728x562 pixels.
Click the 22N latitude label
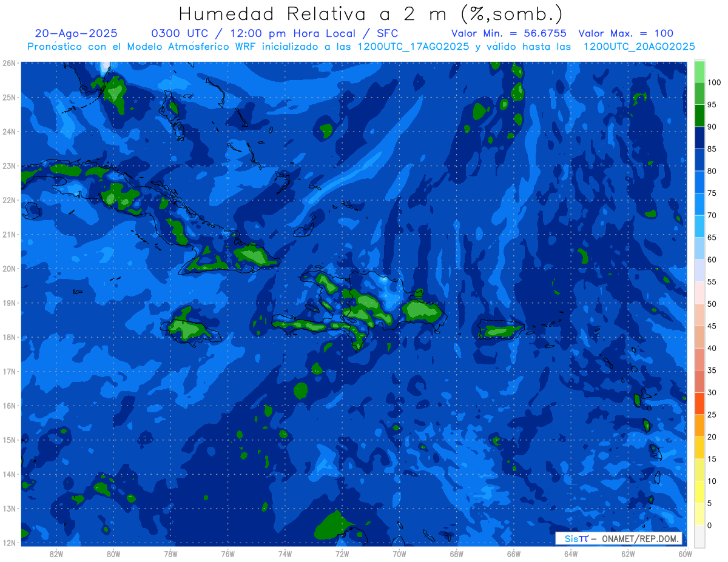pos(9,200)
